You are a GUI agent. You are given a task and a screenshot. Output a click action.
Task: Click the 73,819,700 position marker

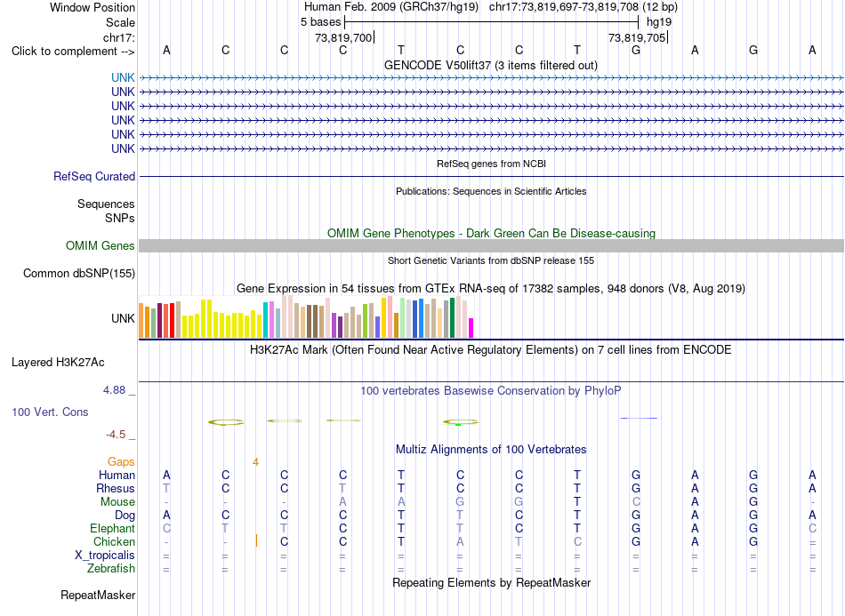[344, 37]
